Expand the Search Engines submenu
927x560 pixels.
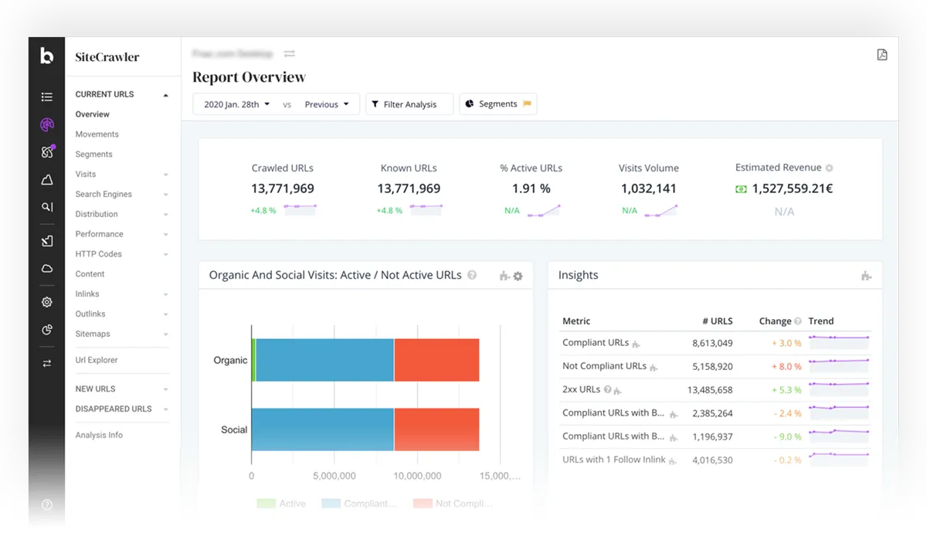(166, 195)
